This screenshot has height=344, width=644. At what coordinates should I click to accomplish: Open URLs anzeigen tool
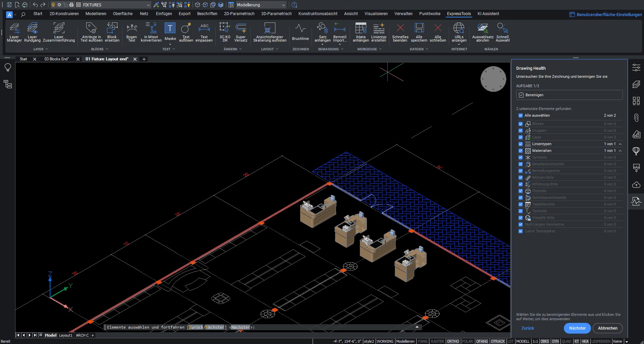click(459, 32)
